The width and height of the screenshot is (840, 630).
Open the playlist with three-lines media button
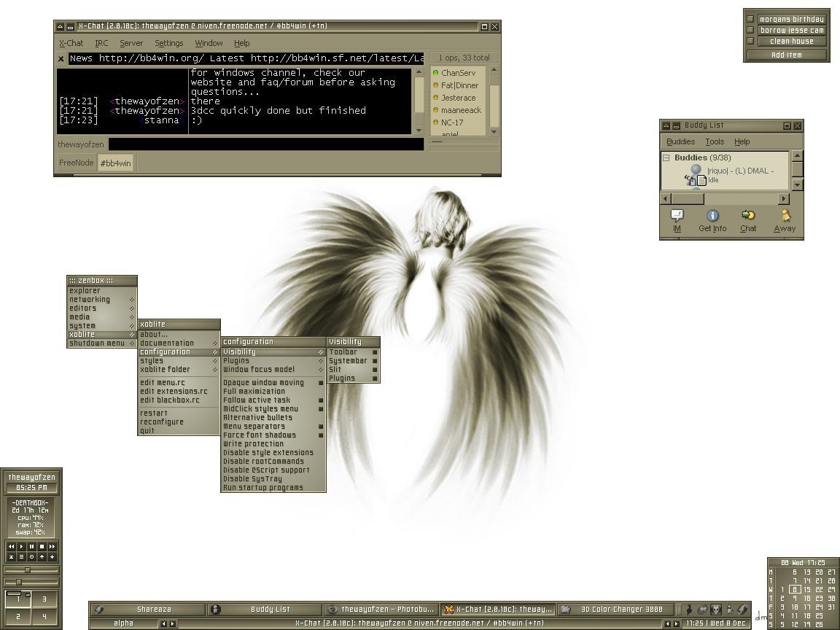click(x=21, y=556)
